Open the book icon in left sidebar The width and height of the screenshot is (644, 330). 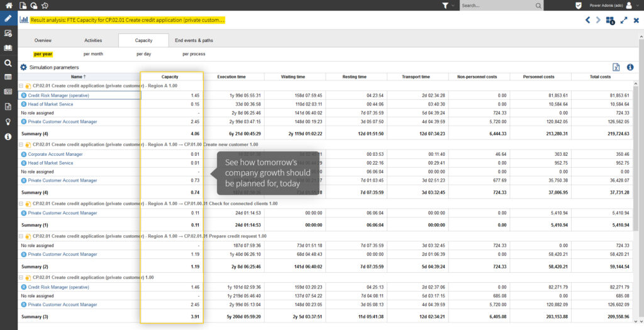click(x=8, y=48)
